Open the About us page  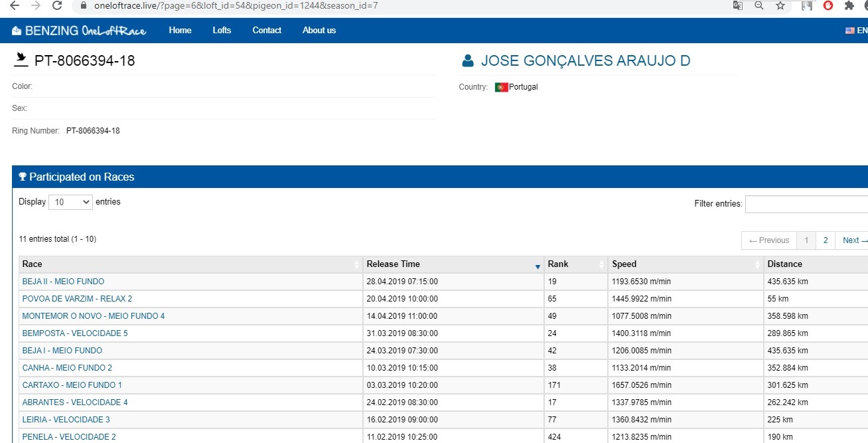[319, 31]
